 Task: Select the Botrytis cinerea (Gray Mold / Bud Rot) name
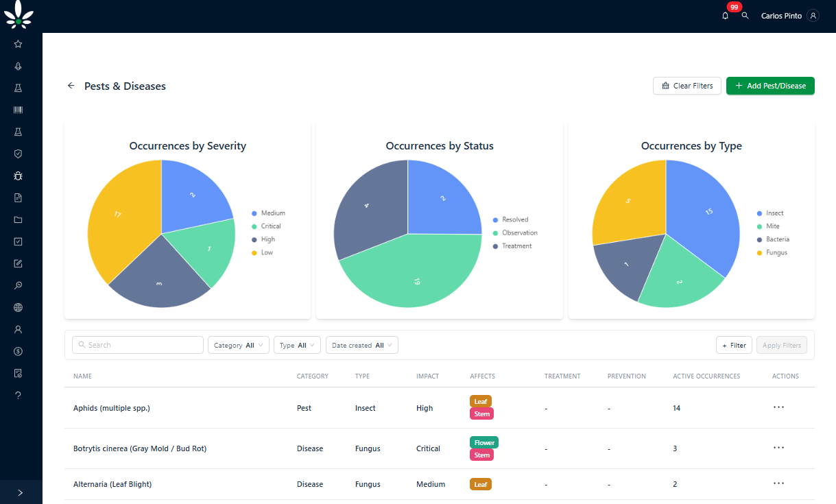pyautogui.click(x=140, y=448)
